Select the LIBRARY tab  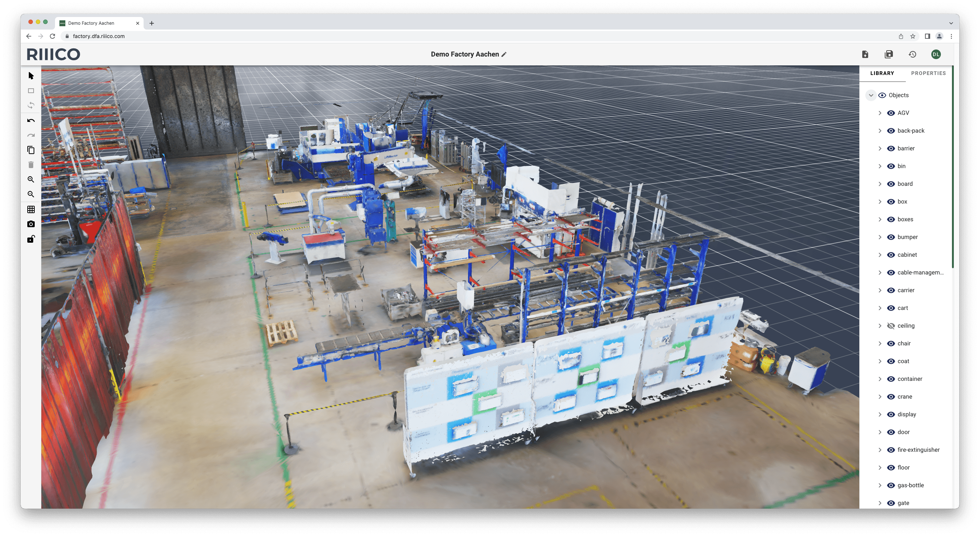pyautogui.click(x=882, y=73)
